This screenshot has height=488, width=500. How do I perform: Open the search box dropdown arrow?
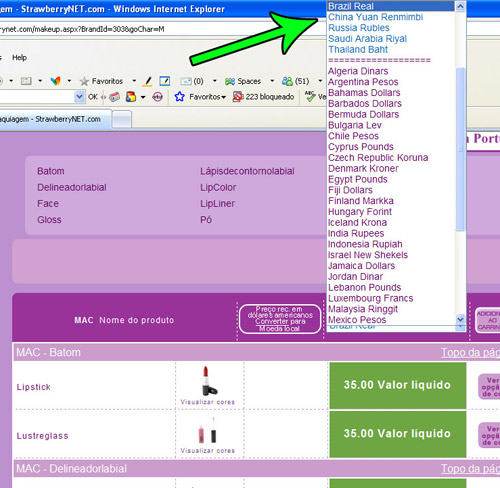point(79,97)
